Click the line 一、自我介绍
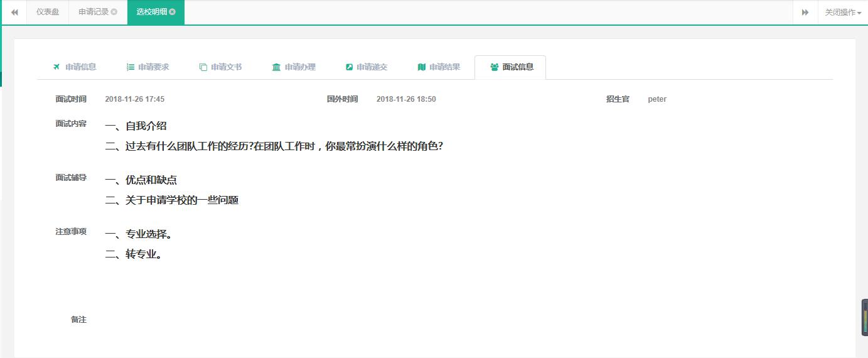The width and height of the screenshot is (868, 358). click(136, 126)
